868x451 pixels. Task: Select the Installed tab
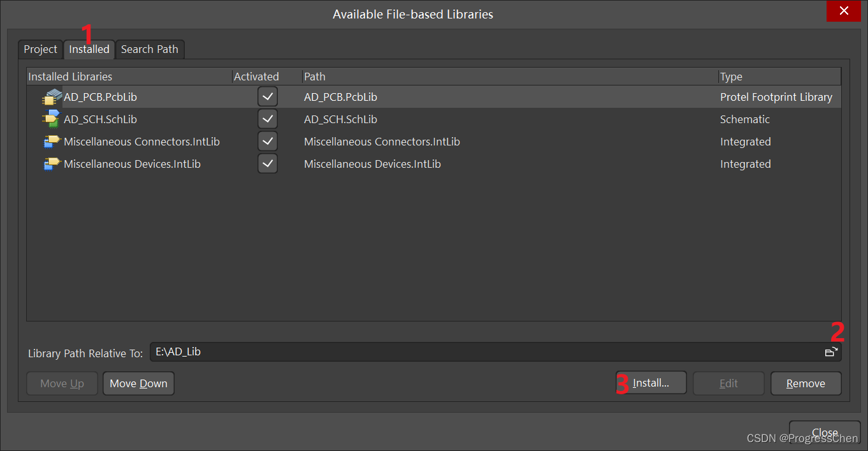click(x=89, y=49)
